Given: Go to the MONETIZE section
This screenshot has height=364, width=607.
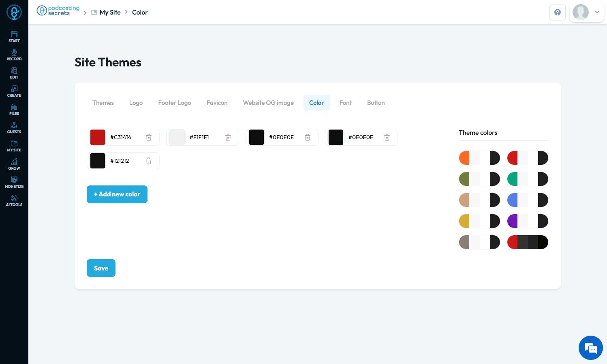Looking at the screenshot, I should click(x=14, y=182).
